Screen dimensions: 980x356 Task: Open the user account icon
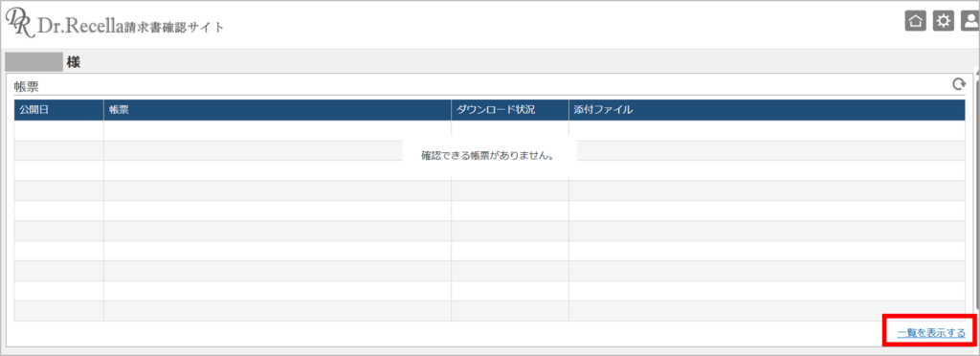pyautogui.click(x=970, y=21)
